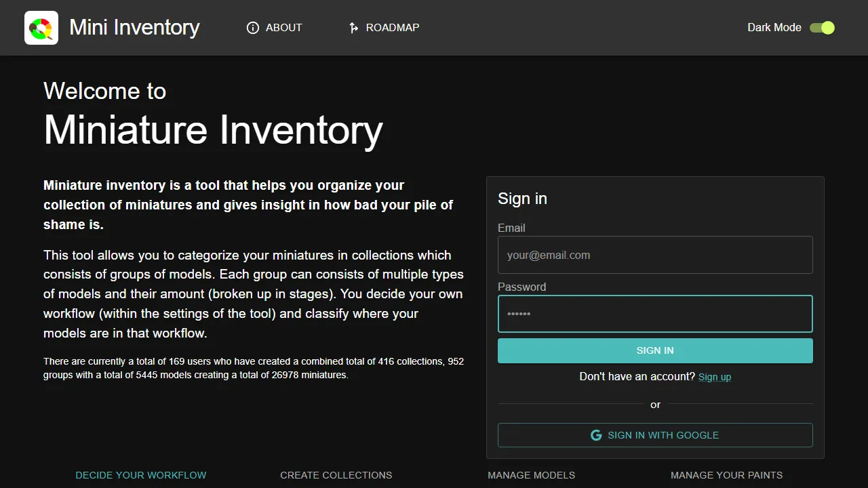Toggle Dark Mode off

822,28
